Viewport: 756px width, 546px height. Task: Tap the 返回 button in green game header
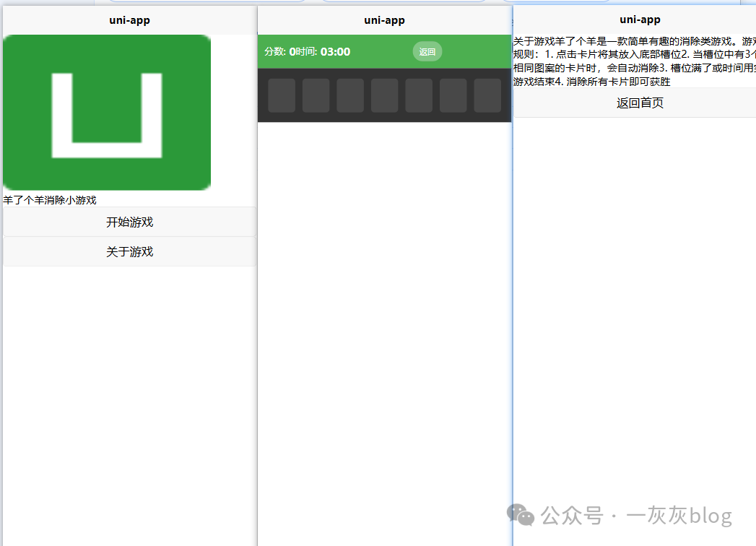point(427,52)
